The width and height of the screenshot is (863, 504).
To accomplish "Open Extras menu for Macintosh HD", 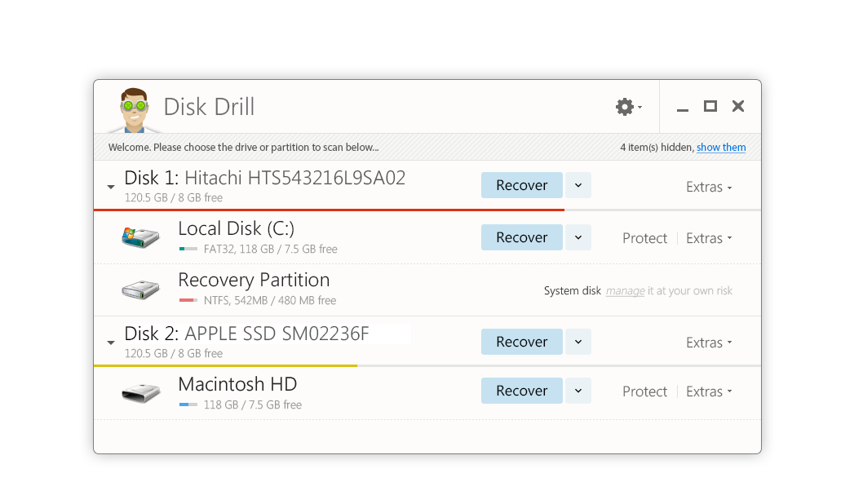I will pyautogui.click(x=708, y=391).
